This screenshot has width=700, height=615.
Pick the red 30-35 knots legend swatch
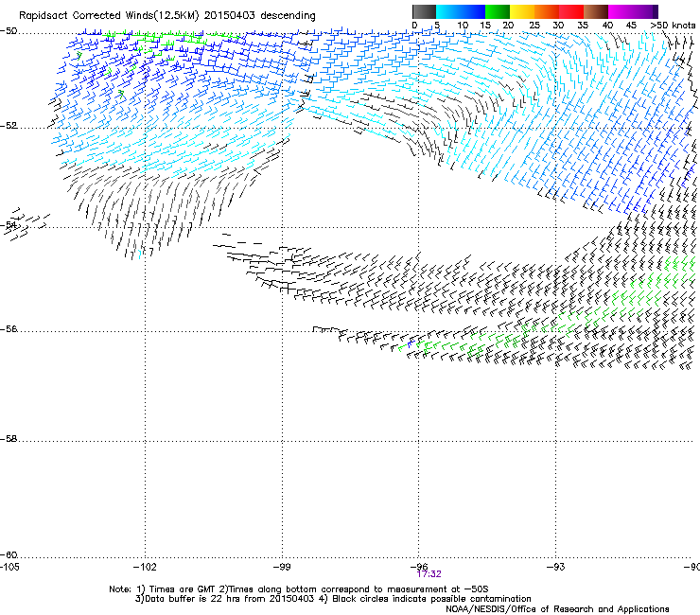[x=571, y=11]
